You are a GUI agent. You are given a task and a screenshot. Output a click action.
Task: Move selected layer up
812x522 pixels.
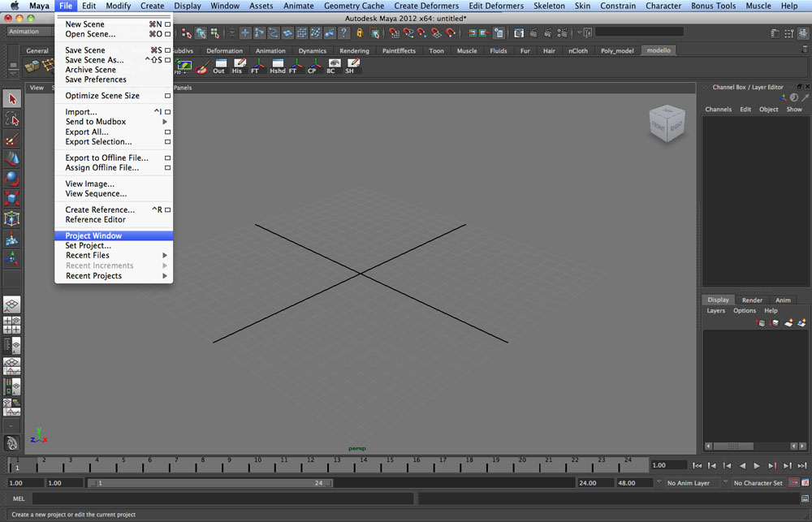pos(760,322)
